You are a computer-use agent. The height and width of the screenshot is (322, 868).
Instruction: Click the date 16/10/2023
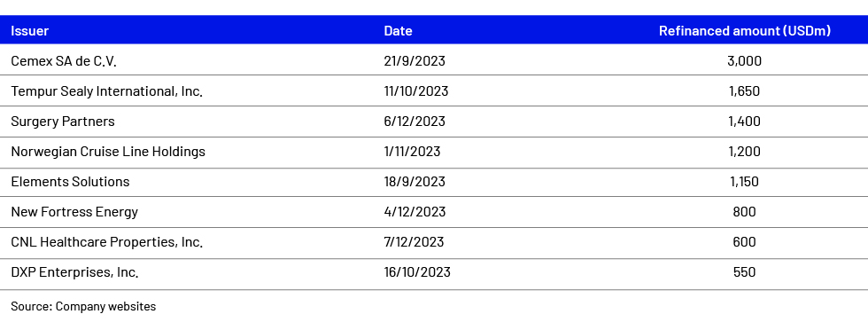click(417, 272)
